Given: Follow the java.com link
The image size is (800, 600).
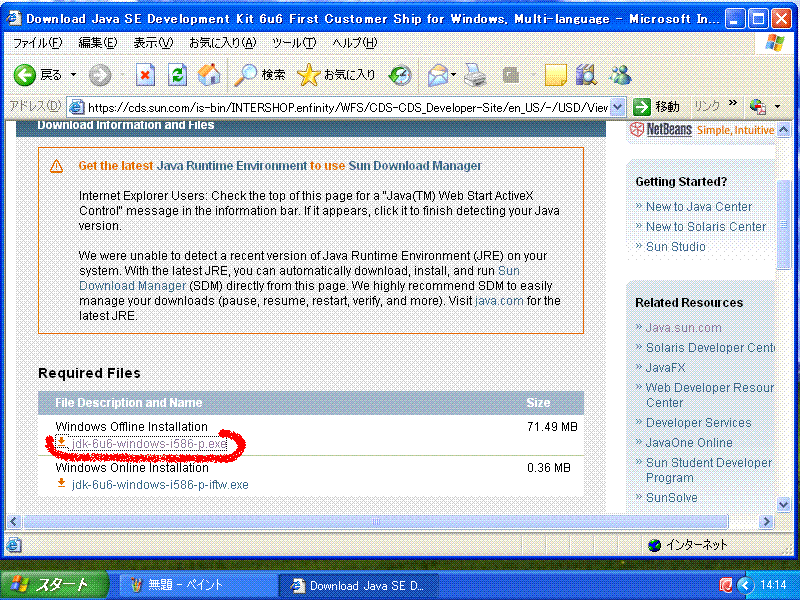Looking at the screenshot, I should coord(499,301).
